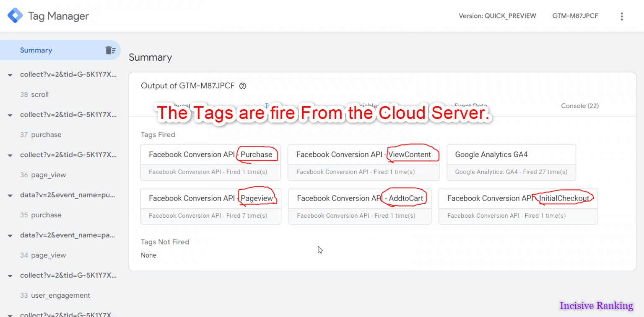Open help icon beside Output of GTM-M87JPCF
The height and width of the screenshot is (317, 644).
click(x=242, y=86)
